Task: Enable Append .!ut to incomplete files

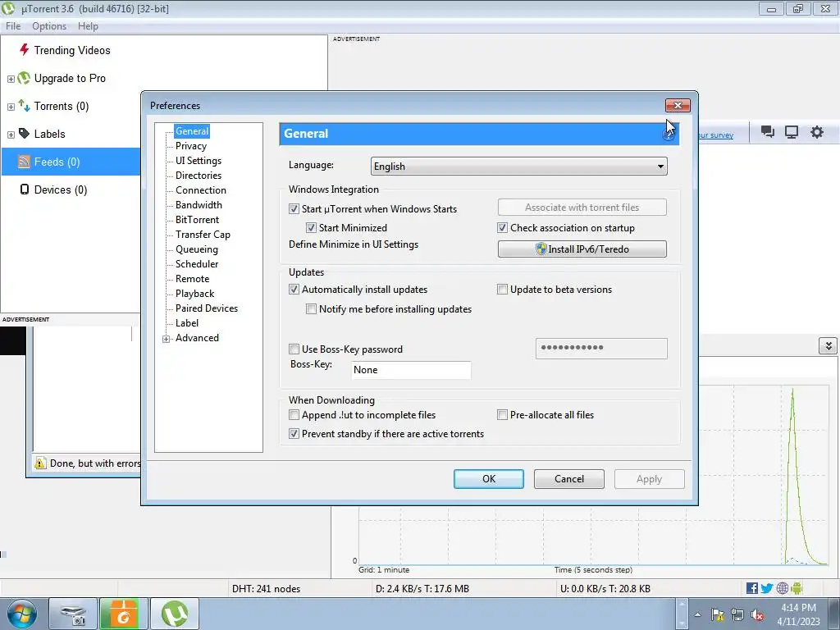Action: point(294,414)
